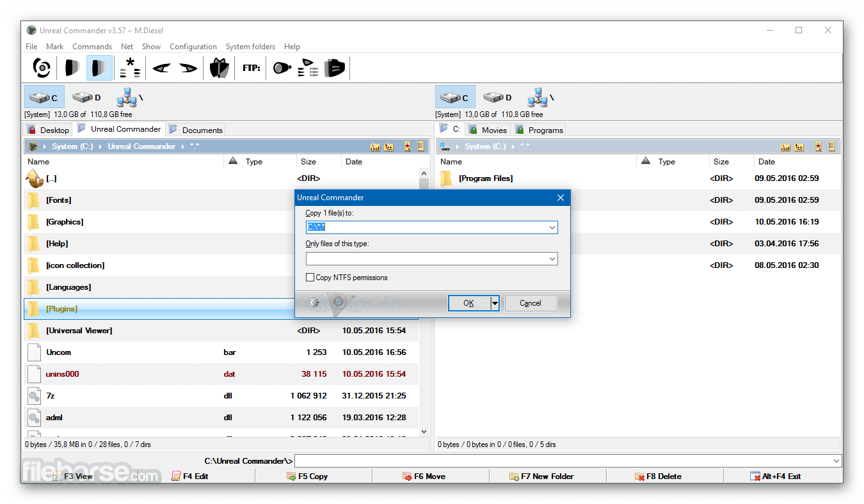The image size is (864, 504).
Task: Click the left panel scrollbar down arrow
Action: click(x=424, y=432)
